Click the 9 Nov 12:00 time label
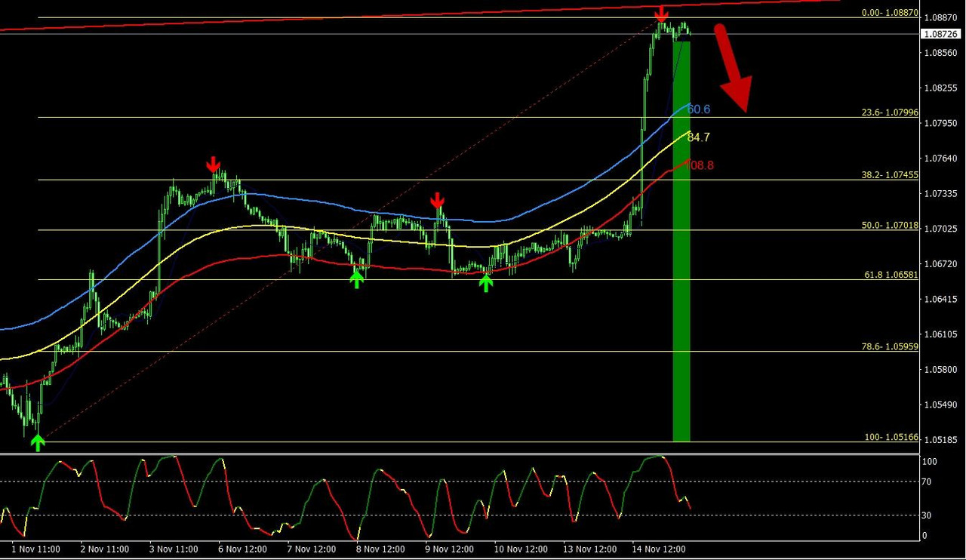Screen dimensions: 966x560 pos(450,549)
